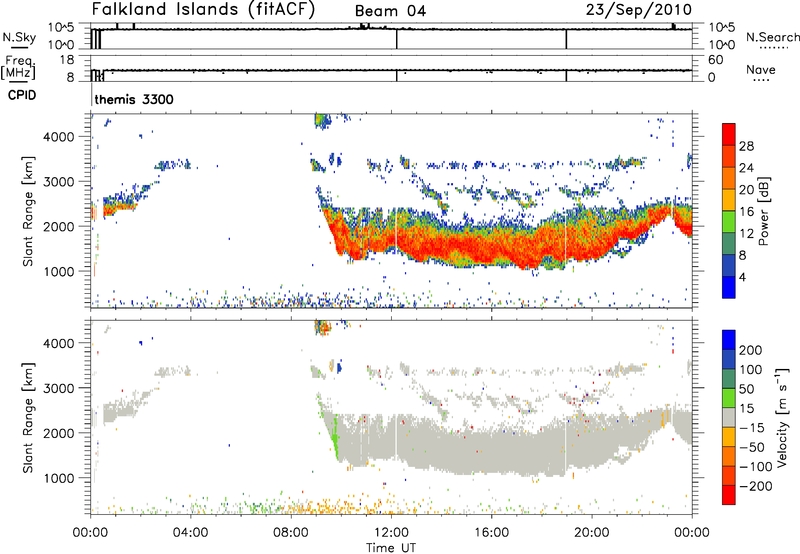
Task: Click the '16:00' time tick label
Action: [491, 533]
